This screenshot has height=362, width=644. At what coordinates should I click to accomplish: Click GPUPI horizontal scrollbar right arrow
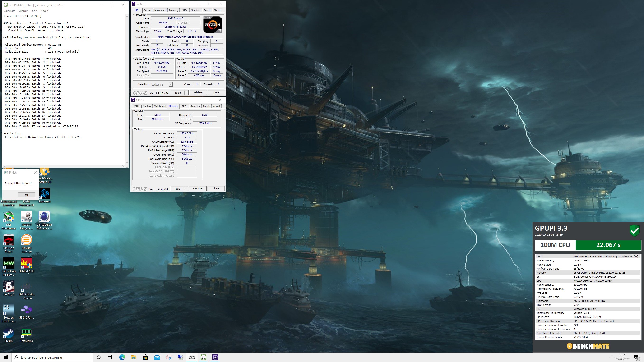pyautogui.click(x=123, y=166)
